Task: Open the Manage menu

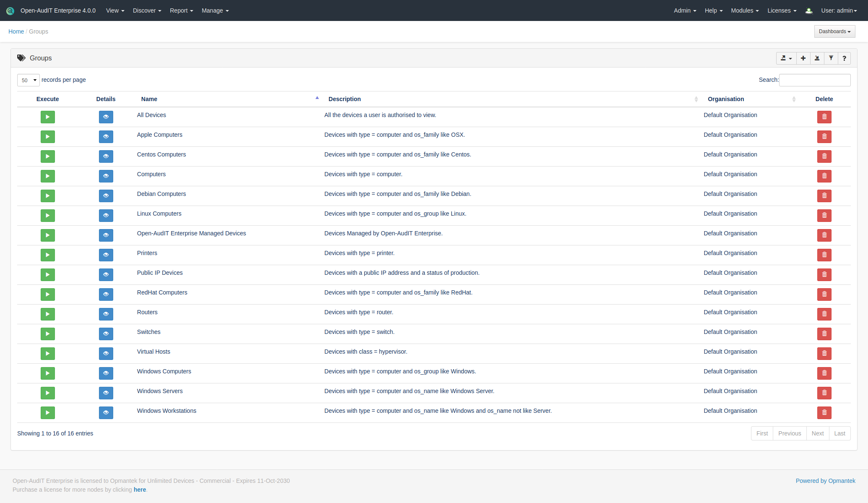Action: [215, 10]
